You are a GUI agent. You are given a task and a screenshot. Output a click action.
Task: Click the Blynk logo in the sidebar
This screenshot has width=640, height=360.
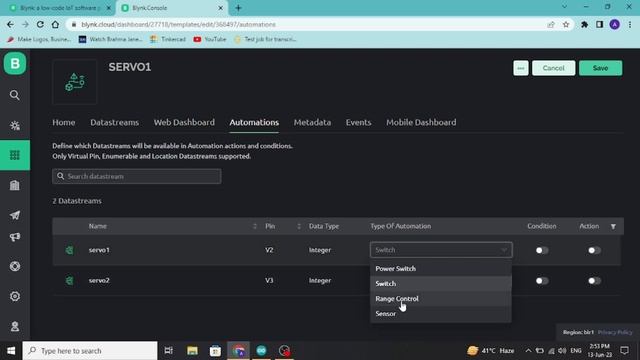(x=15, y=63)
